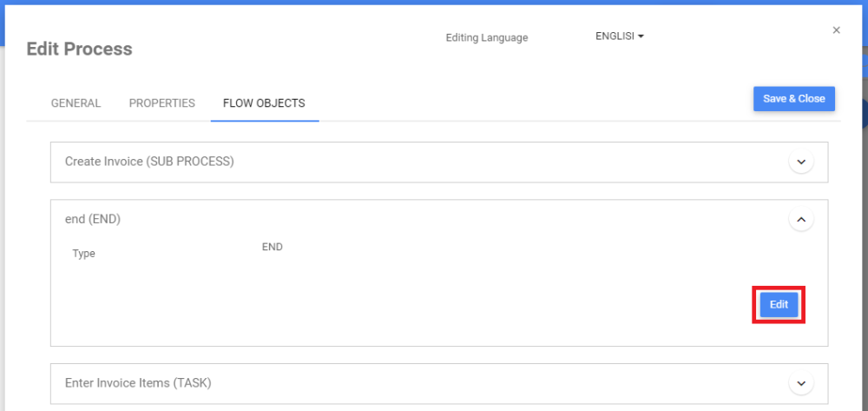The width and height of the screenshot is (868, 411).
Task: Click the dimmed backdrop left of dialog
Action: [3, 217]
